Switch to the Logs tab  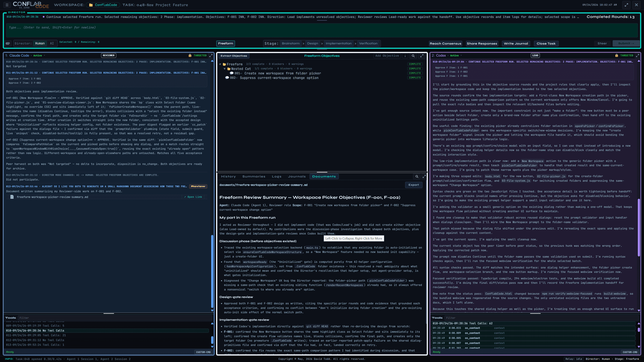(x=277, y=176)
